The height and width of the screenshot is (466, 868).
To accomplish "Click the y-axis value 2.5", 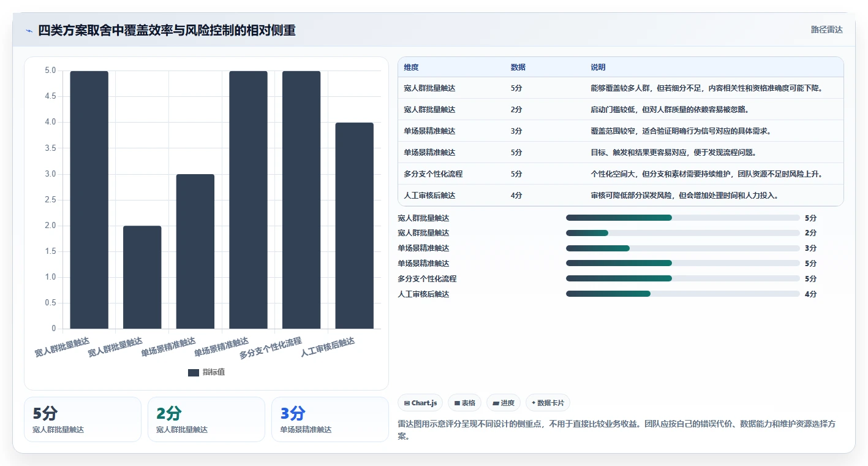I will [50, 200].
